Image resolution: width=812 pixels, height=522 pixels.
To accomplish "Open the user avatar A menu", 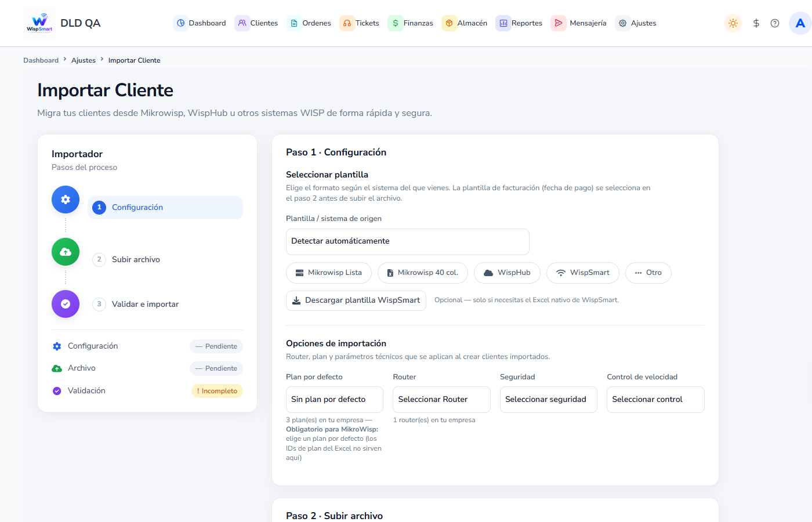I will pos(800,23).
